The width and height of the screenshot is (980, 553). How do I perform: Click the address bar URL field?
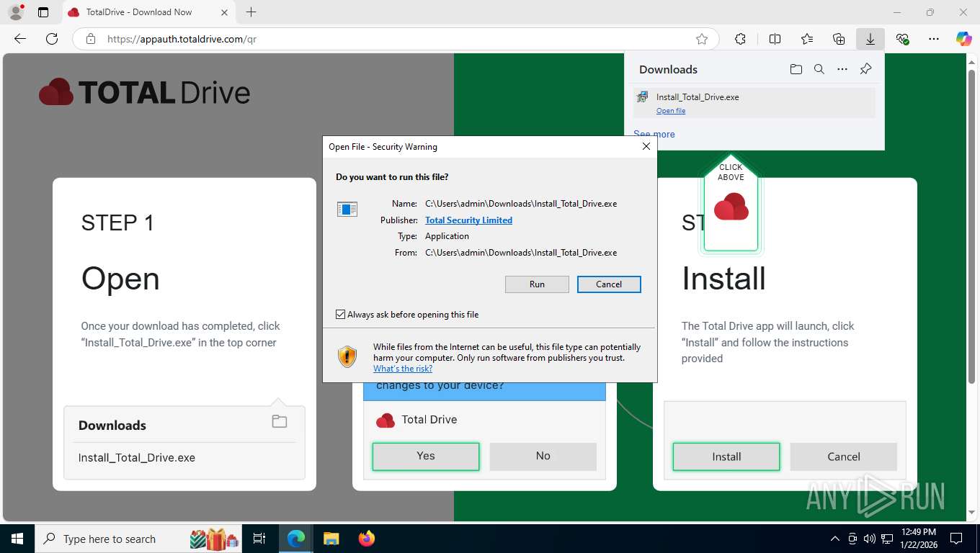coord(396,39)
